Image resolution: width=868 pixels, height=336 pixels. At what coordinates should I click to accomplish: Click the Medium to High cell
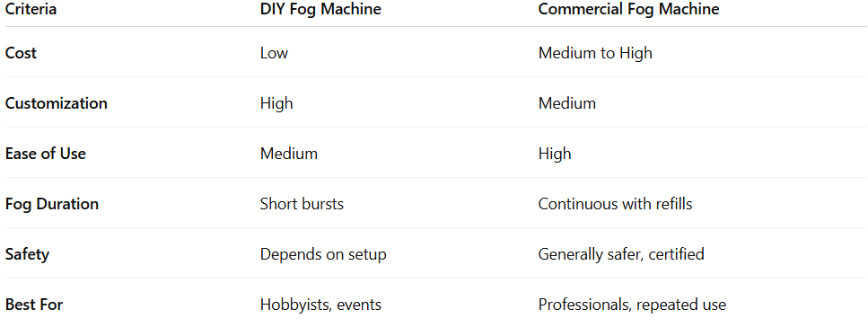(595, 53)
